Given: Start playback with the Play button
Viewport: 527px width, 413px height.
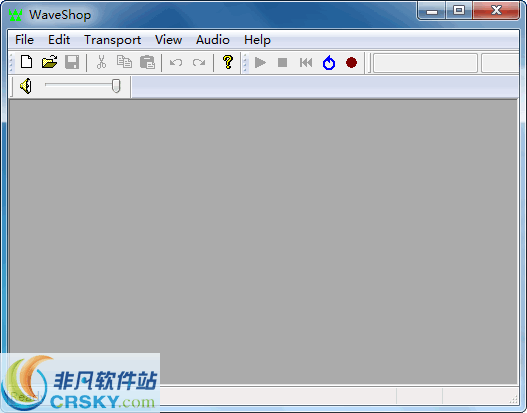Looking at the screenshot, I should coord(260,63).
